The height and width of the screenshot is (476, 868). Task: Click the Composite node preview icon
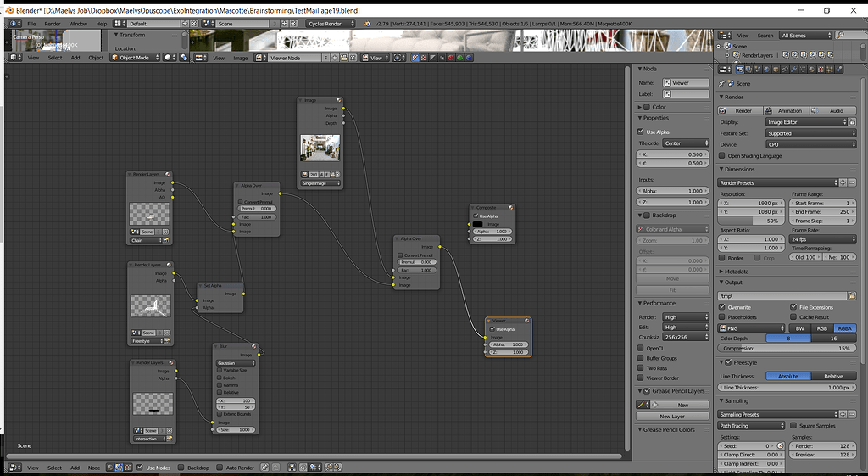(x=511, y=207)
